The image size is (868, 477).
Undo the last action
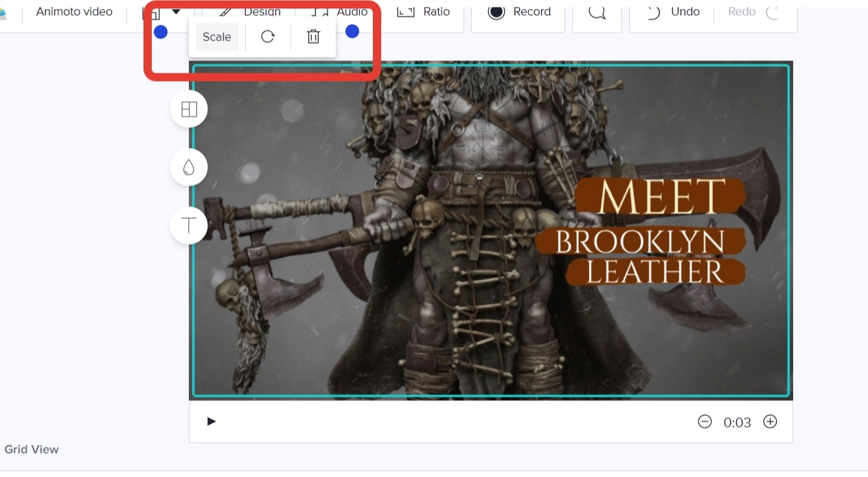pyautogui.click(x=672, y=12)
